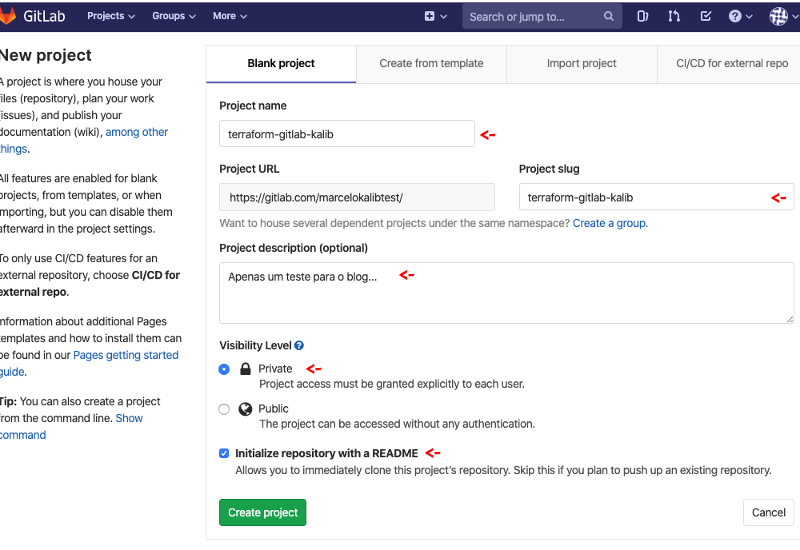Image resolution: width=800 pixels, height=550 pixels.
Task: Expand the Projects dropdown menu
Action: click(111, 16)
